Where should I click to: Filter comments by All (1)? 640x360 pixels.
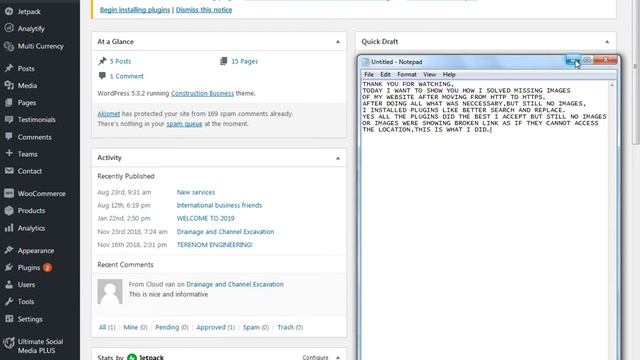(107, 327)
